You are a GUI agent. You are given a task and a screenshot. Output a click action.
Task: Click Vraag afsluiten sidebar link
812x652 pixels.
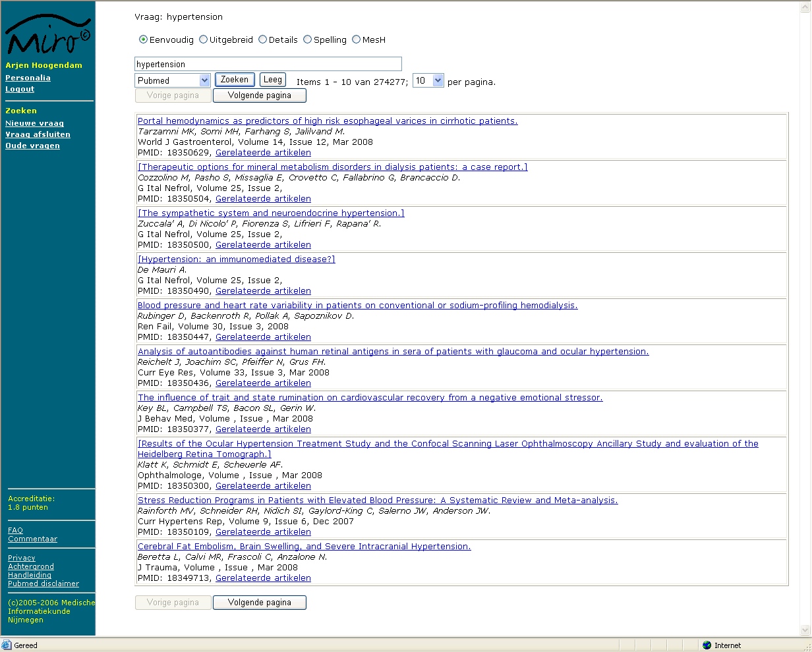[38, 134]
